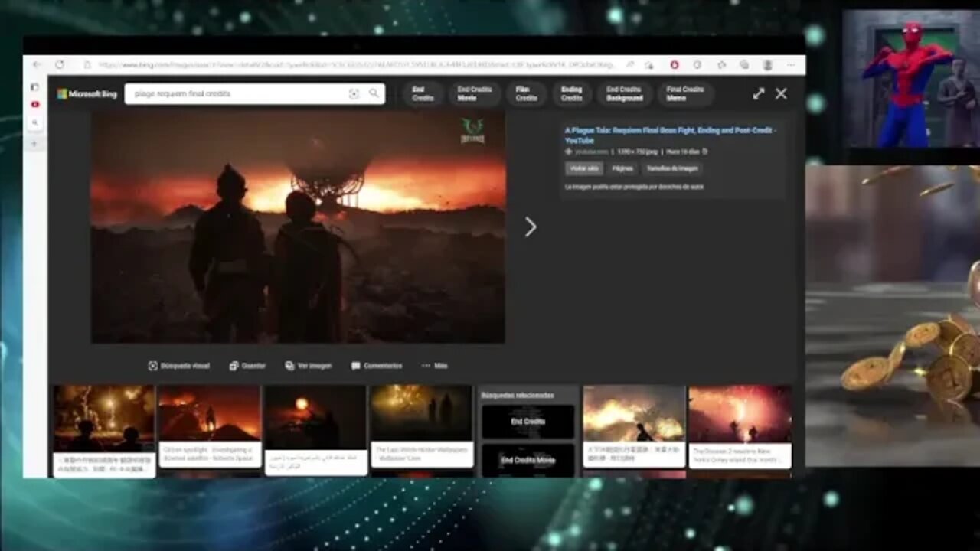Expand the Más options menu
The height and width of the screenshot is (551, 980).
click(434, 366)
